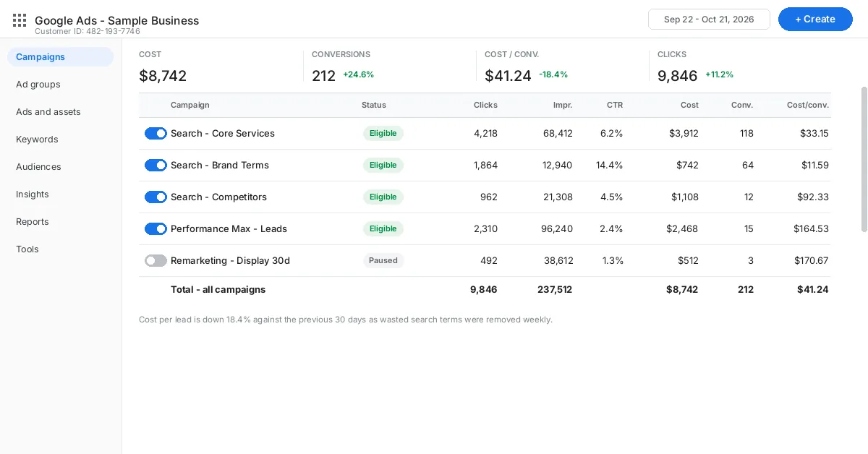Select the $1,108 cost cell

(x=685, y=197)
